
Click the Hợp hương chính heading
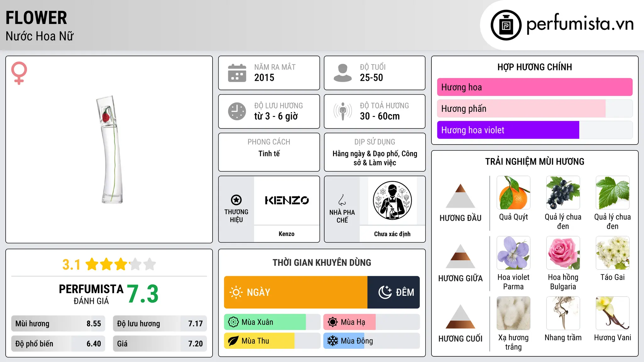click(x=535, y=67)
